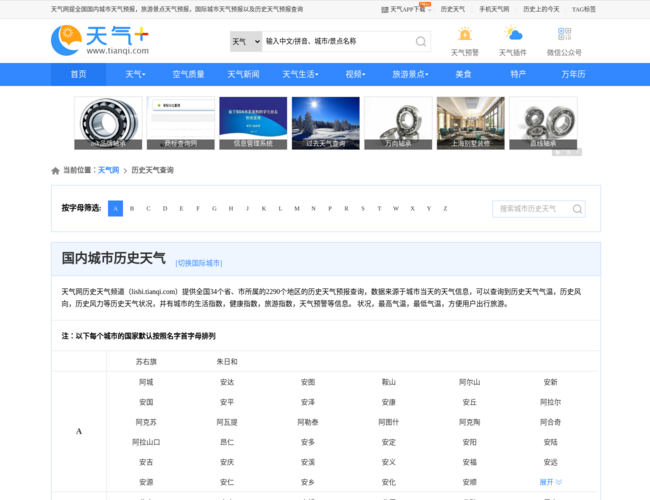The width and height of the screenshot is (650, 500).
Task: Click search icon in 搜索城市历史天气 box
Action: tap(577, 209)
